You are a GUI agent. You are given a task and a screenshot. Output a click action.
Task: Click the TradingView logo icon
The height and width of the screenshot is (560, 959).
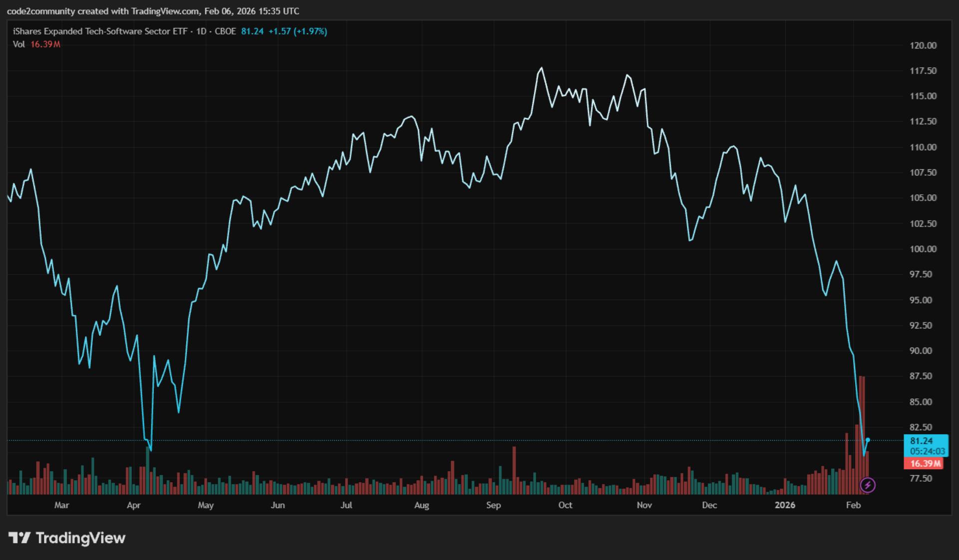click(x=19, y=538)
